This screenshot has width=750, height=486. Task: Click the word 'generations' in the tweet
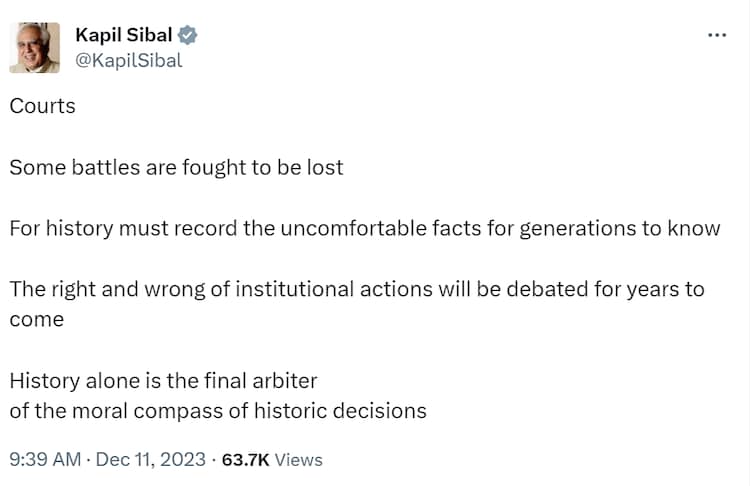[532, 228]
